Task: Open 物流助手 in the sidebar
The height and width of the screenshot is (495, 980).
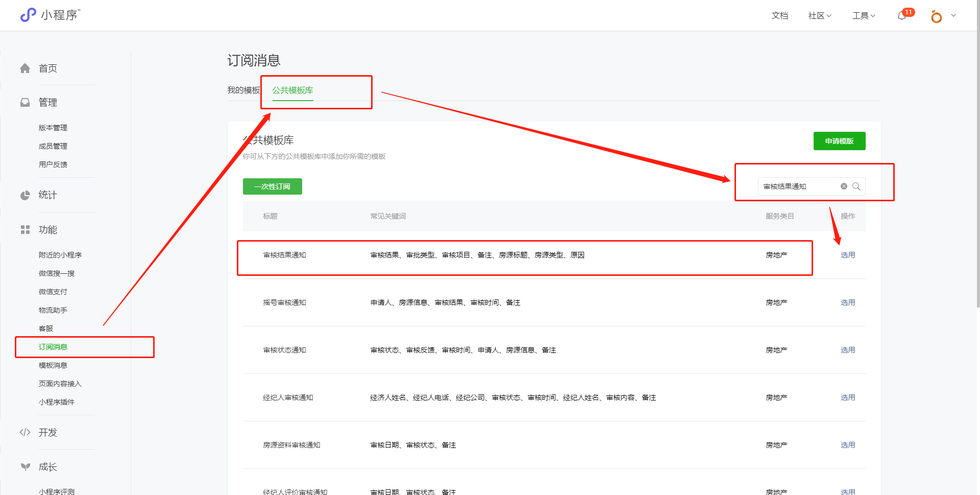Action: click(x=53, y=310)
